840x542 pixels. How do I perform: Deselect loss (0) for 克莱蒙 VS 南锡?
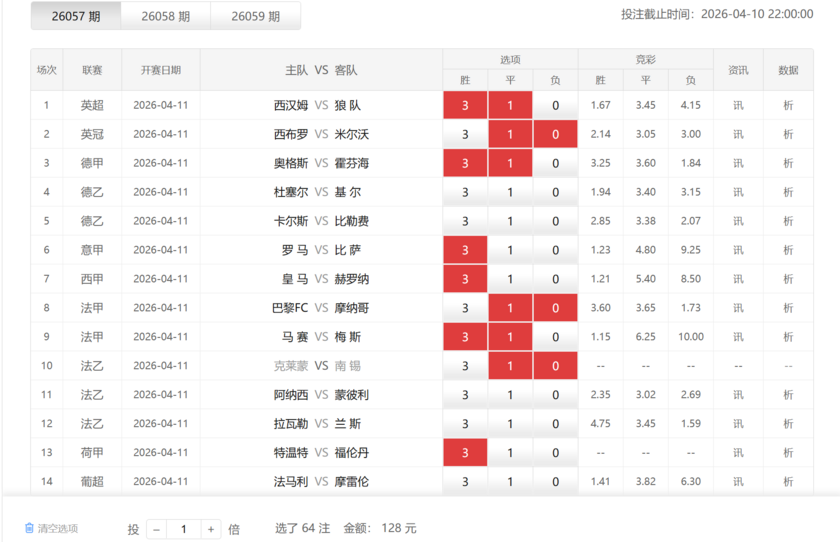pos(556,365)
